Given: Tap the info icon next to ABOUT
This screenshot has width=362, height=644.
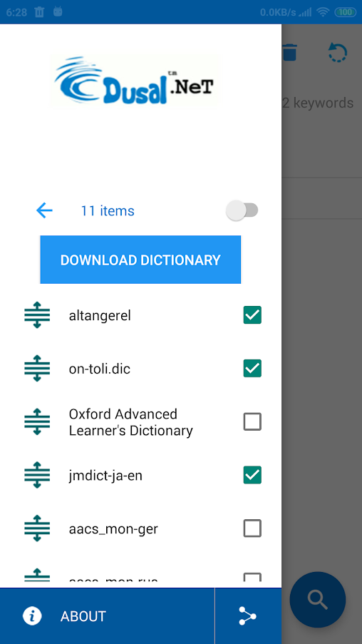Looking at the screenshot, I should [32, 616].
